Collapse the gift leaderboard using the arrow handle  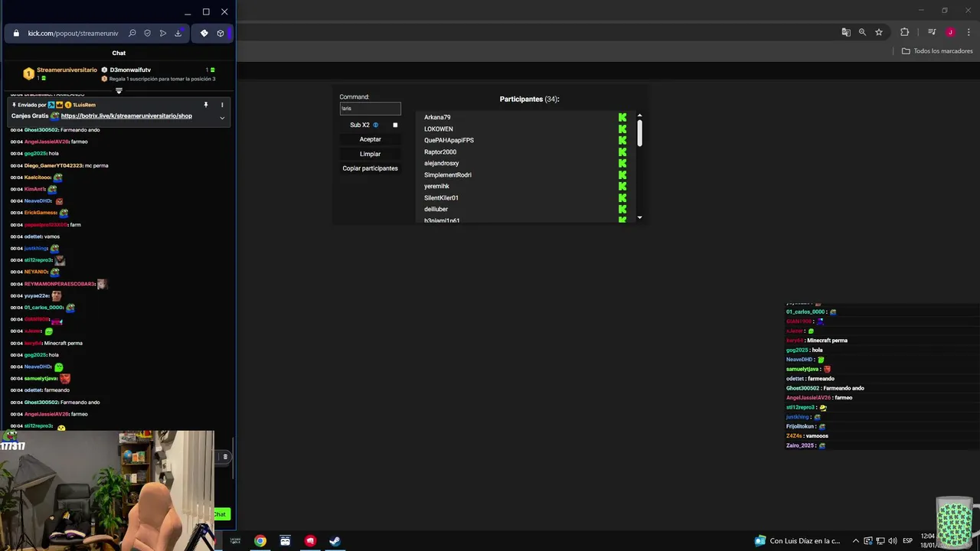click(119, 90)
